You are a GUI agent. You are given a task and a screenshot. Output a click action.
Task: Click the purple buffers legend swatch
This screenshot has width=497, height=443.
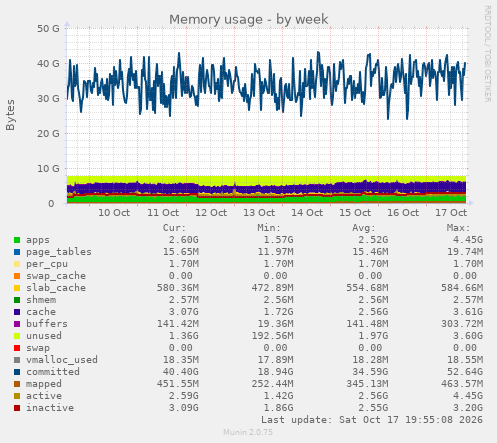click(x=17, y=324)
